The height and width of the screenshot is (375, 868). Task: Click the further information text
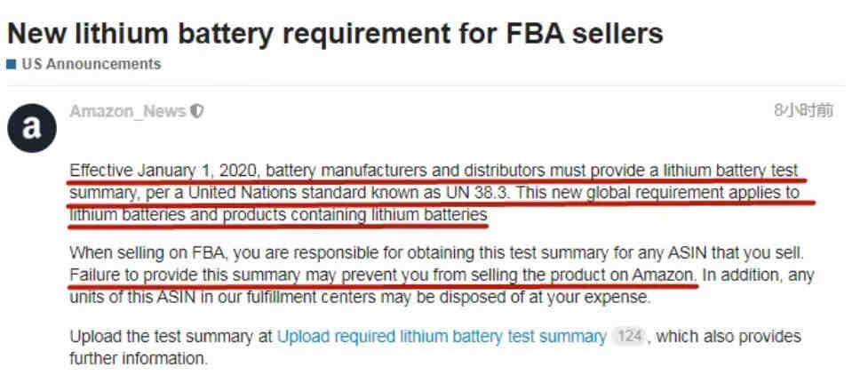[x=139, y=358]
